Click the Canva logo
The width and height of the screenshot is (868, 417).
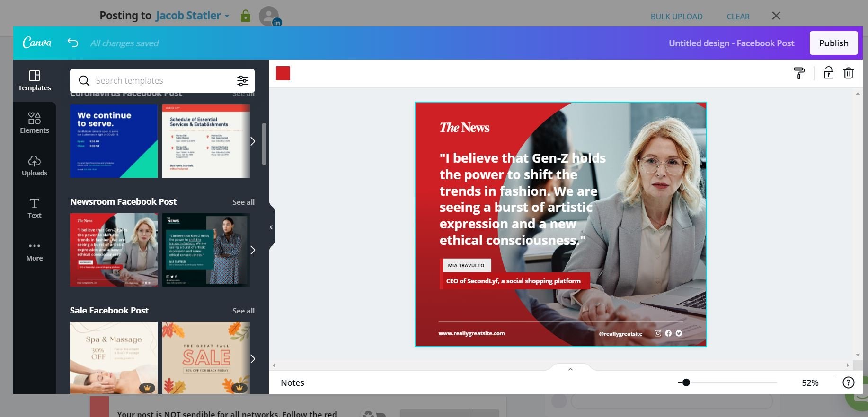coord(37,43)
